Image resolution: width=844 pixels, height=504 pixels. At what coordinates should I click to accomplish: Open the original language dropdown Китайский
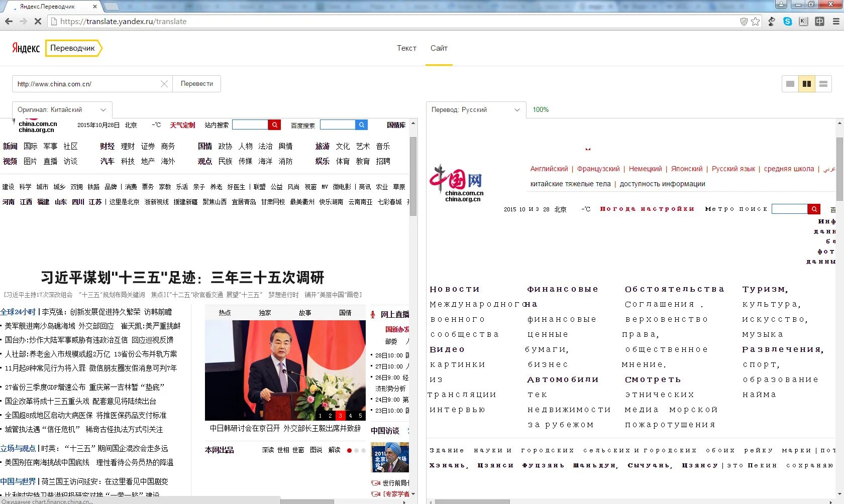click(x=62, y=109)
